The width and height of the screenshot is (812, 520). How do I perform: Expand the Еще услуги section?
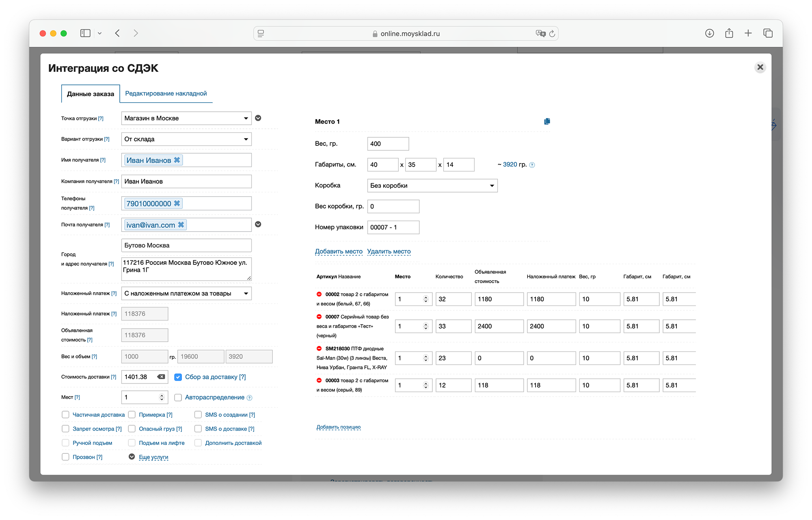(153, 457)
